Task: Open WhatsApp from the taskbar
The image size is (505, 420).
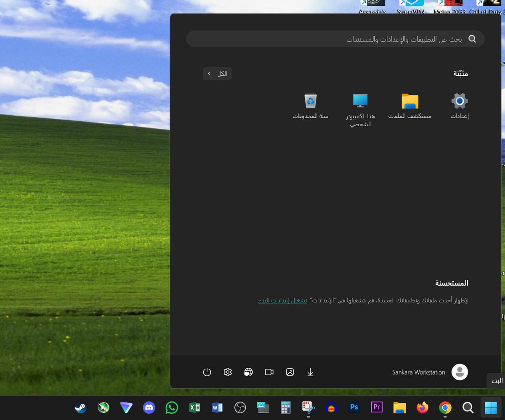Action: coord(172,407)
